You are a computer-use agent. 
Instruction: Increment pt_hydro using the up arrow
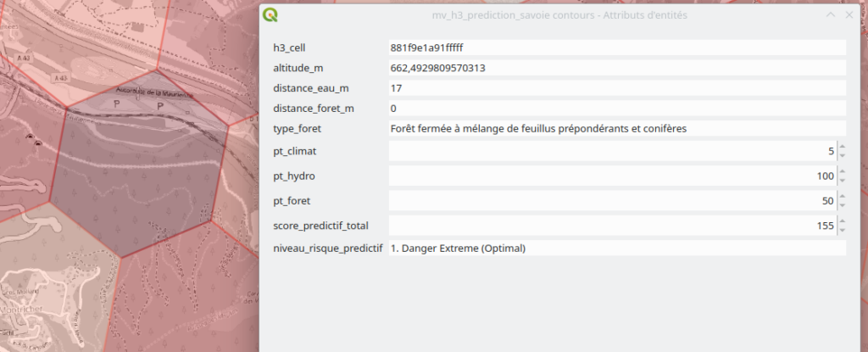[x=841, y=171]
